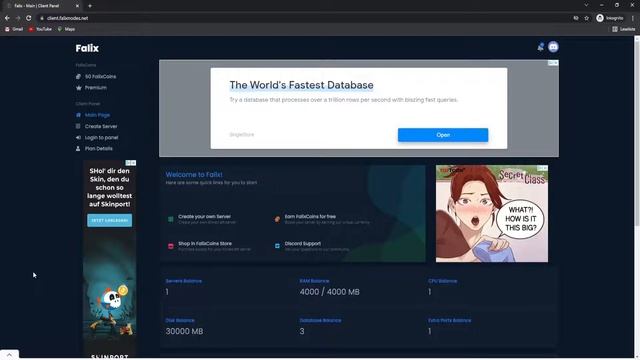Follow the Create your own Server link
640x360 pixels.
(x=204, y=217)
